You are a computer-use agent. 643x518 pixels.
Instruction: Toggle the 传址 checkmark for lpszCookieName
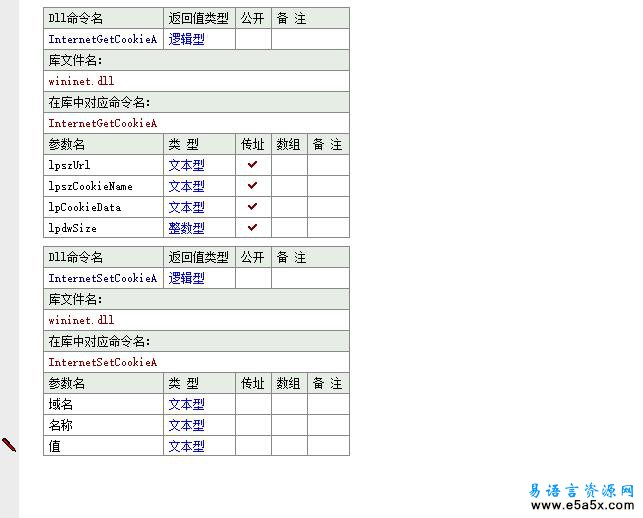coord(253,185)
